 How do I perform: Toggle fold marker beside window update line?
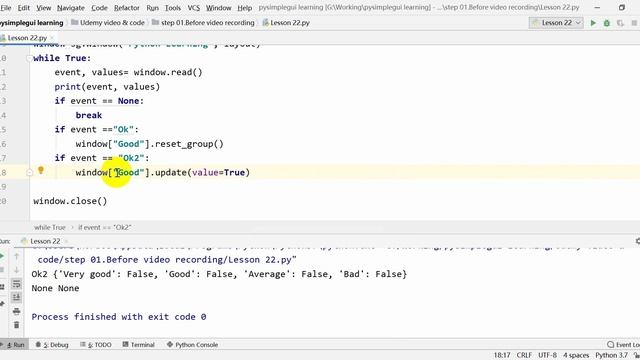[x=29, y=173]
